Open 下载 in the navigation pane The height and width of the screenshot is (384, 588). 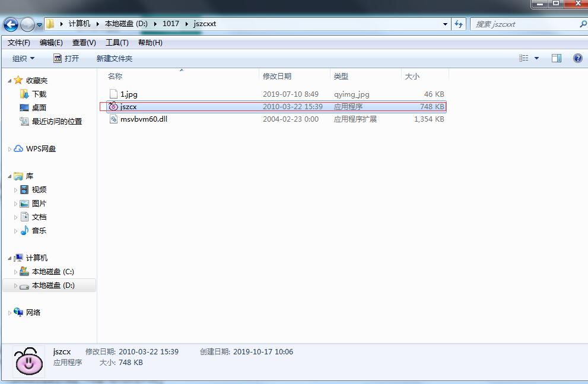tap(39, 94)
